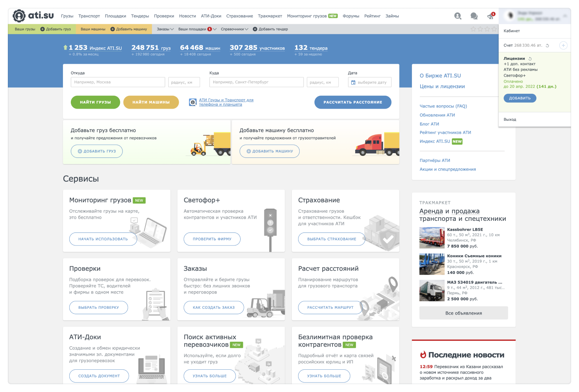This screenshot has width=579, height=392.
Task: Click the ati.su gear logo
Action: (x=19, y=16)
